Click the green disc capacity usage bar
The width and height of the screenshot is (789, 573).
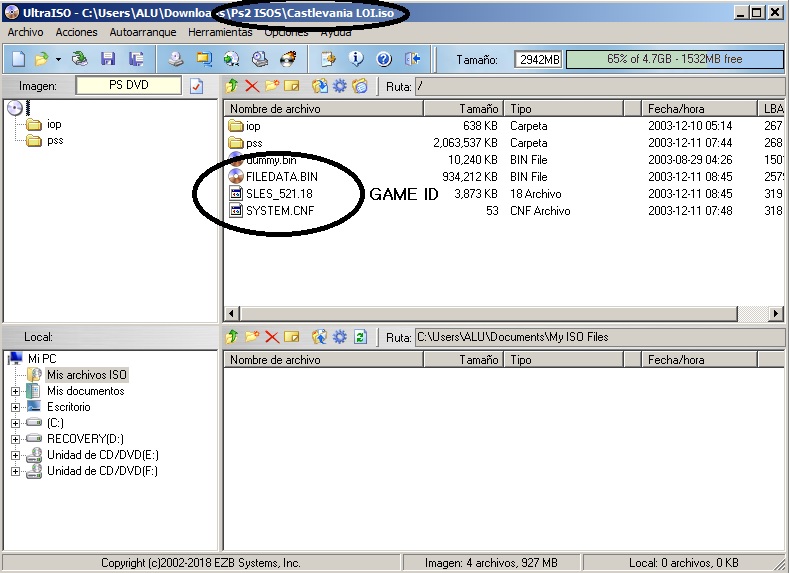pyautogui.click(x=674, y=59)
